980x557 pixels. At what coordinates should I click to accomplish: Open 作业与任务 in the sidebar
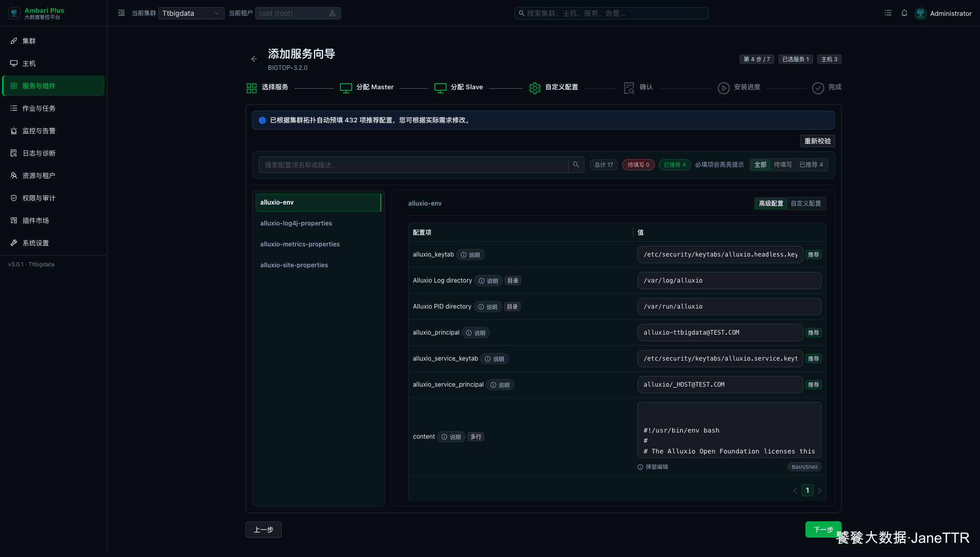point(53,108)
